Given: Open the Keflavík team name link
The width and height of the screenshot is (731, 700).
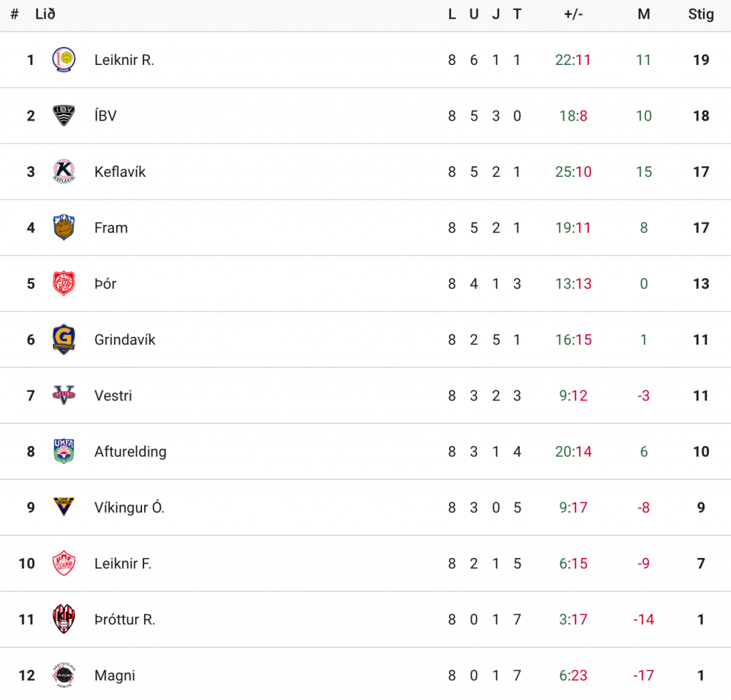Looking at the screenshot, I should [x=120, y=172].
